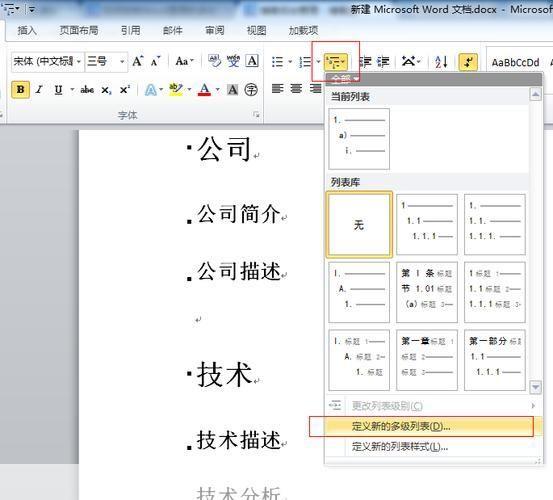Viewport: 553px width, 500px height.
Task: Open the Bullets dropdown arrow
Action: coord(290,62)
